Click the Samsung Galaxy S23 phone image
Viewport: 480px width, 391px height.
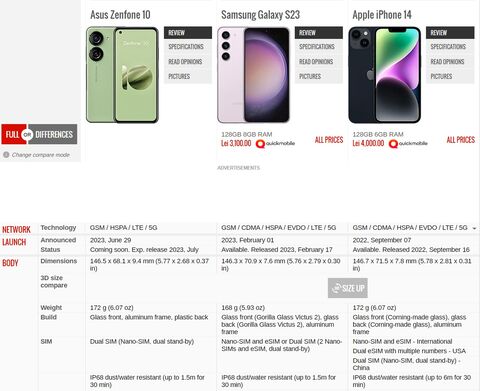point(253,75)
